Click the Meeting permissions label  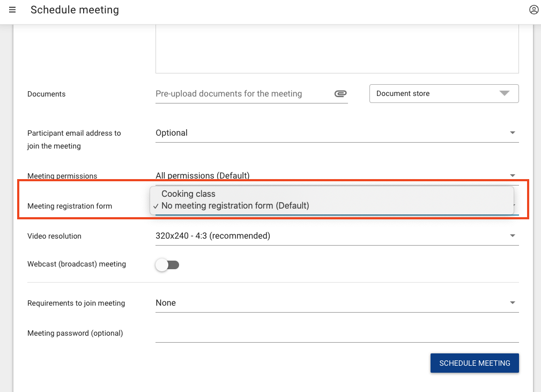[62, 176]
